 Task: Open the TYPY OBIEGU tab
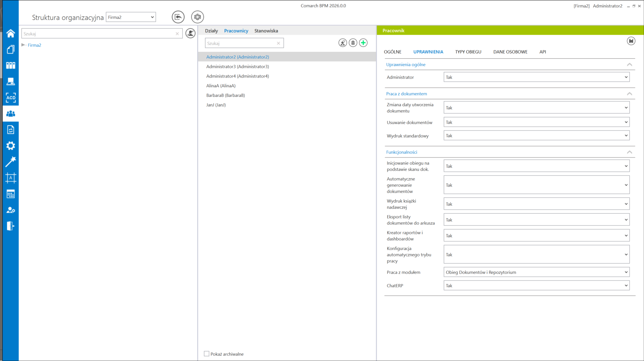pyautogui.click(x=468, y=52)
